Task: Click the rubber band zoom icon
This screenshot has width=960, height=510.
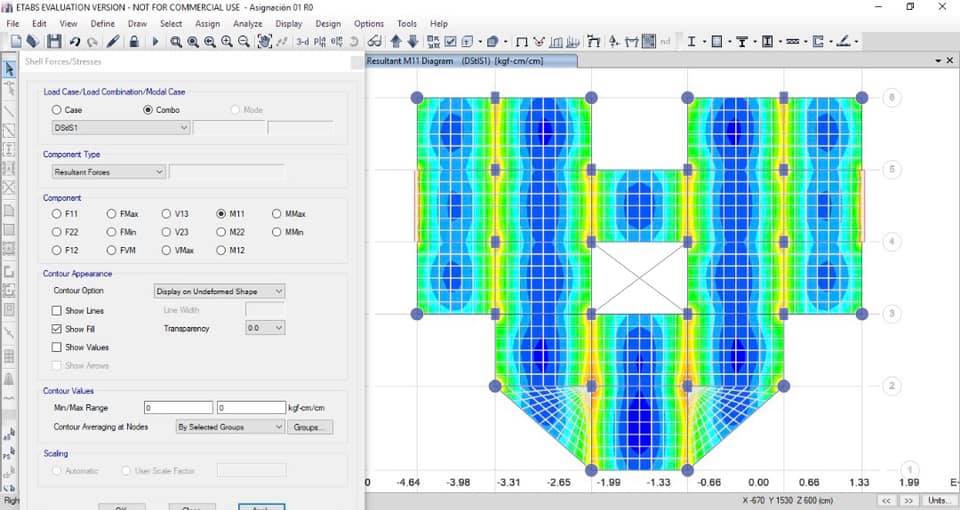Action: click(176, 42)
